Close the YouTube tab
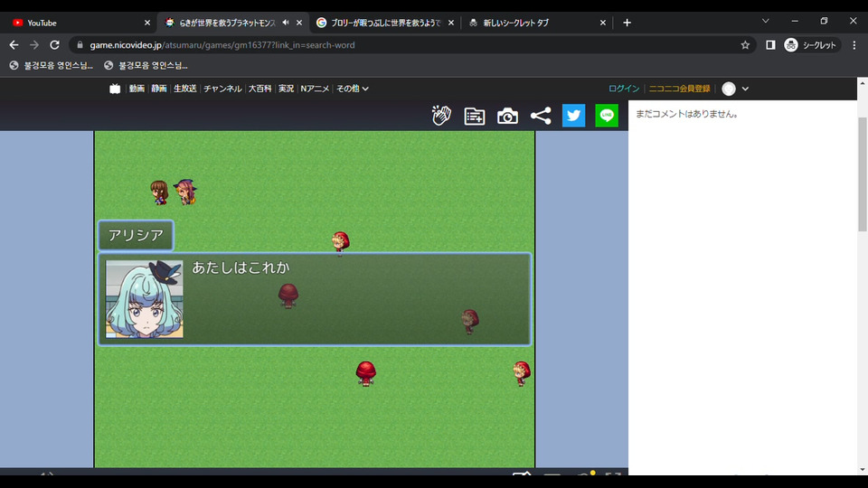868x488 pixels. pyautogui.click(x=147, y=23)
